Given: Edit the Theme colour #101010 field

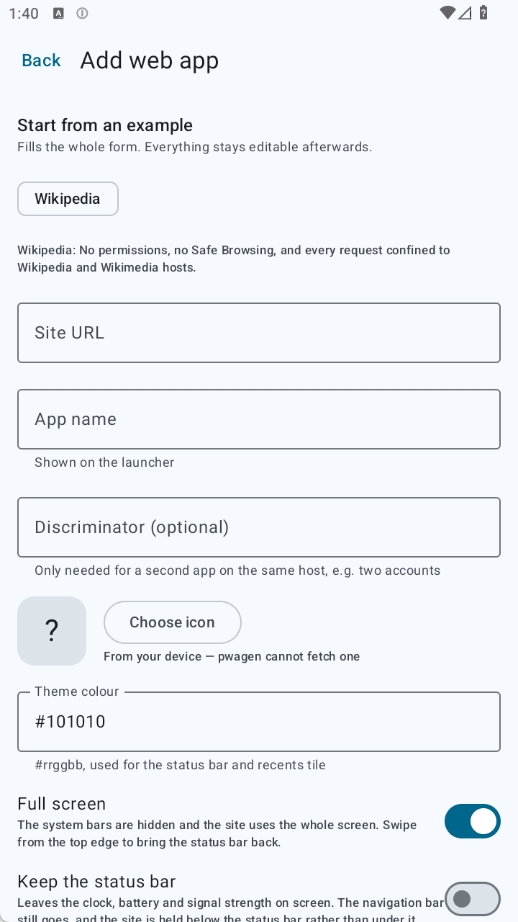Looking at the screenshot, I should [x=259, y=721].
